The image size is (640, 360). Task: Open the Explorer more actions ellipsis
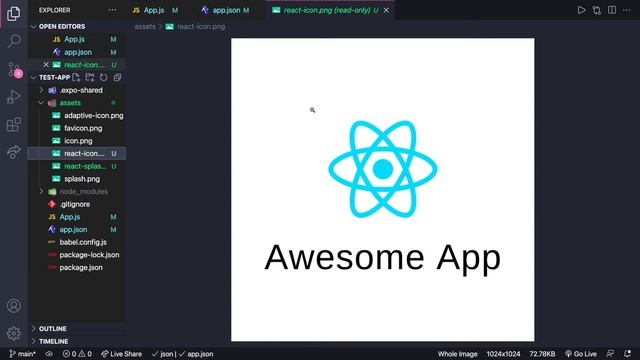coord(112,10)
